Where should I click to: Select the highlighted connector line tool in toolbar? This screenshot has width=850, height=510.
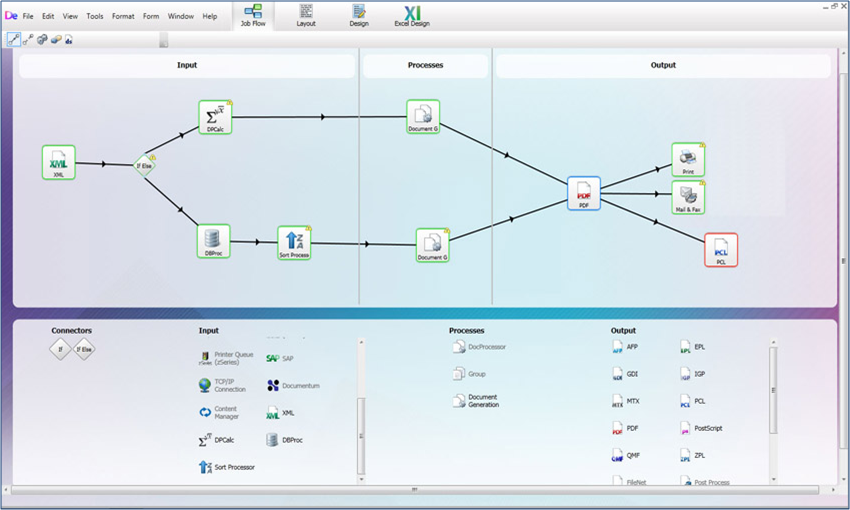coord(14,40)
